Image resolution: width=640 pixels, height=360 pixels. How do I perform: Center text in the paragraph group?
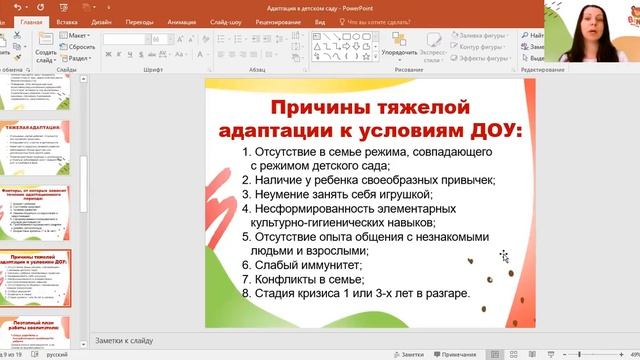(x=232, y=54)
